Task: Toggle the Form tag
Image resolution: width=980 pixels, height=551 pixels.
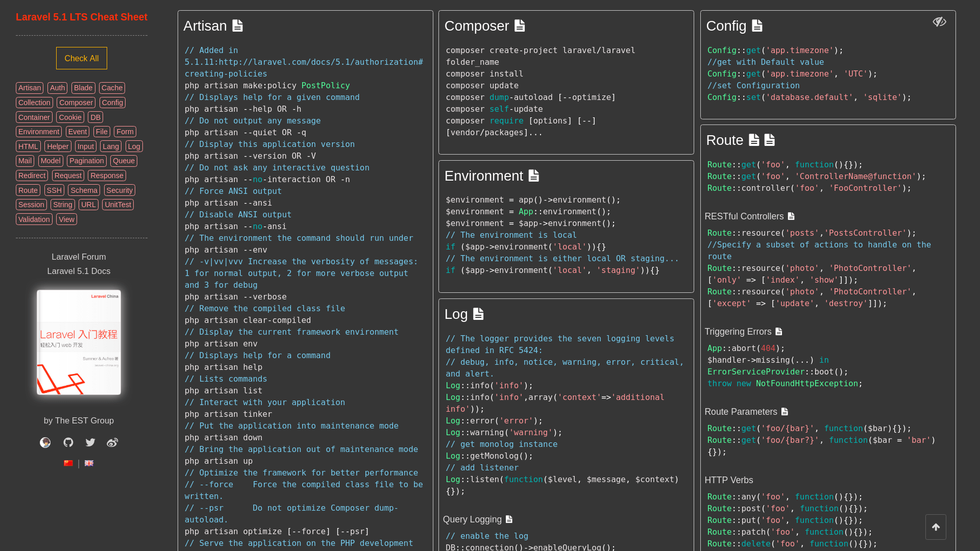Action: (125, 132)
